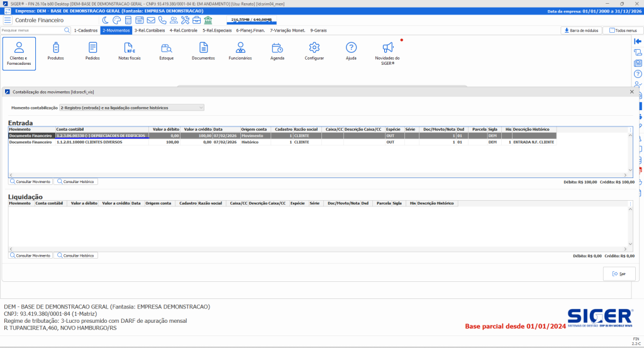Open the Funcionários module icon
Screen dimensions: 644x348
click(240, 51)
